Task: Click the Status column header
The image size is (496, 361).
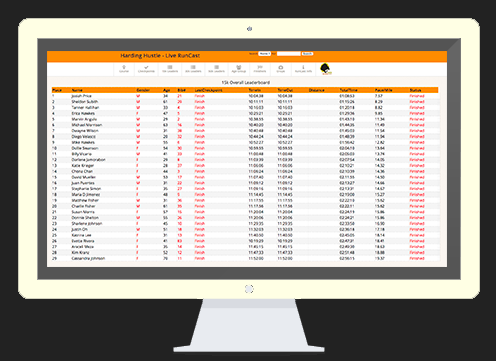Action: point(416,90)
